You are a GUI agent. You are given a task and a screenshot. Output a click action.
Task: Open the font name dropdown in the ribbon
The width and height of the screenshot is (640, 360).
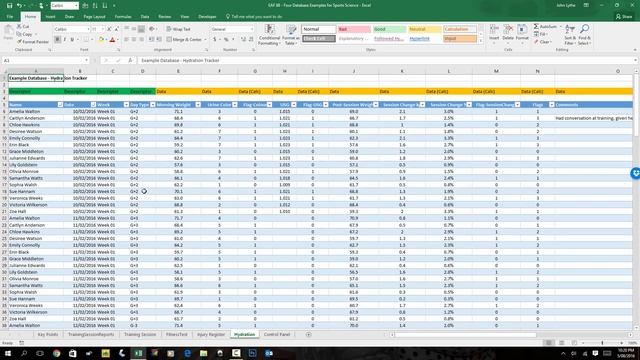click(x=88, y=29)
